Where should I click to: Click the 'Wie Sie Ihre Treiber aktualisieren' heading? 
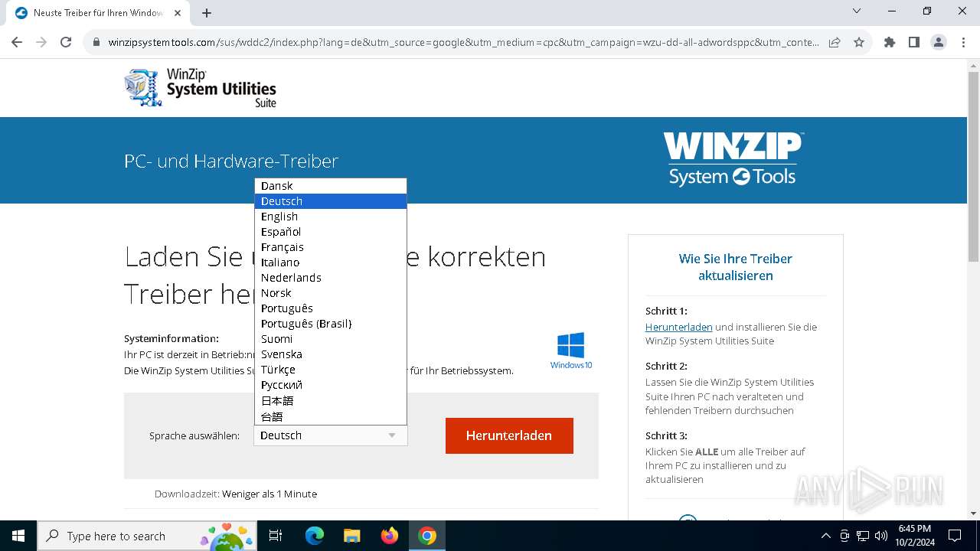(736, 267)
